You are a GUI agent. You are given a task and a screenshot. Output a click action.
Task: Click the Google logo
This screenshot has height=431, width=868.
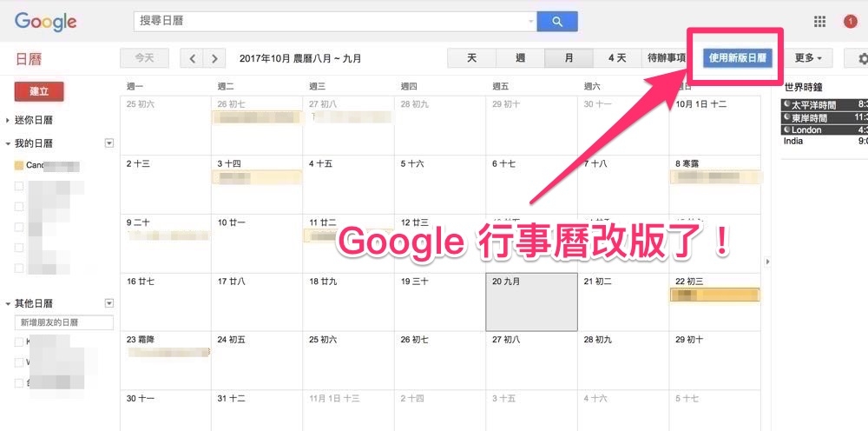(x=46, y=23)
